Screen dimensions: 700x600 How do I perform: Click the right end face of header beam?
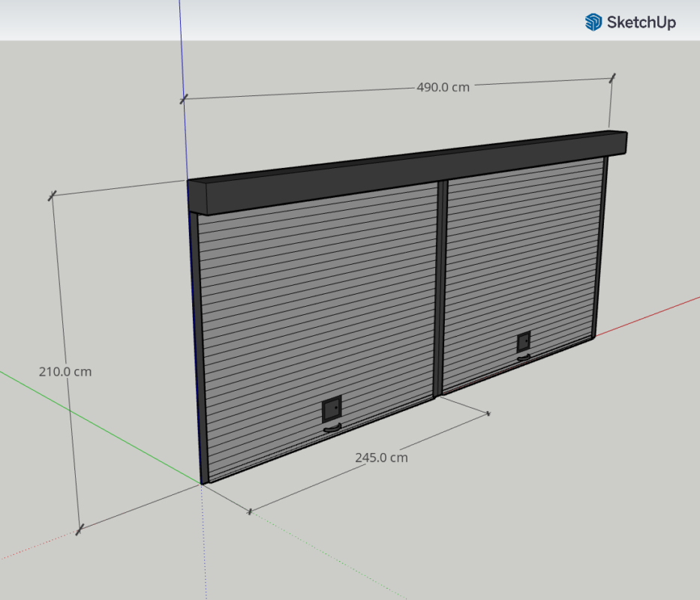(x=621, y=143)
